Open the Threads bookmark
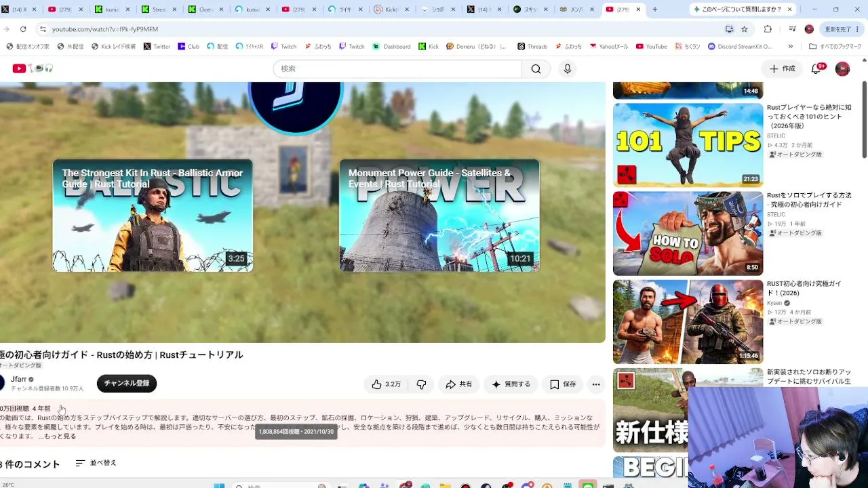This screenshot has height=488, width=868. (x=532, y=47)
